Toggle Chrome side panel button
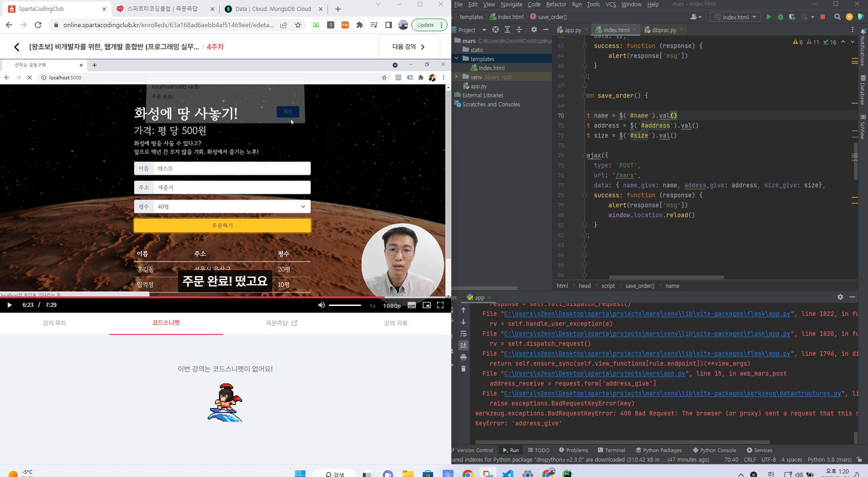This screenshot has width=868, height=477. (x=388, y=25)
